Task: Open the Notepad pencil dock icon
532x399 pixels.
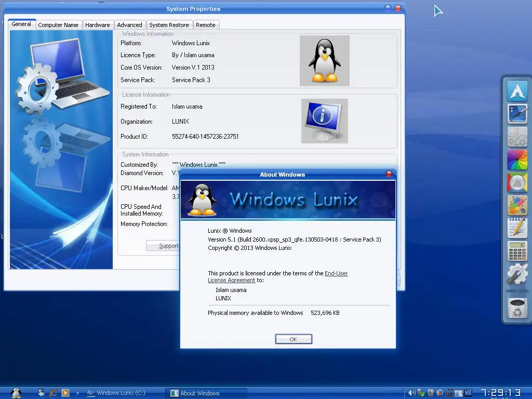Action: [x=517, y=228]
